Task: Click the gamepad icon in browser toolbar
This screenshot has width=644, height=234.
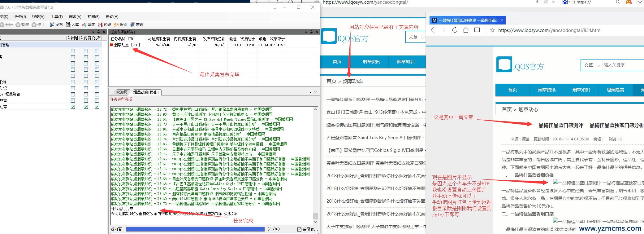Action: tap(629, 2)
